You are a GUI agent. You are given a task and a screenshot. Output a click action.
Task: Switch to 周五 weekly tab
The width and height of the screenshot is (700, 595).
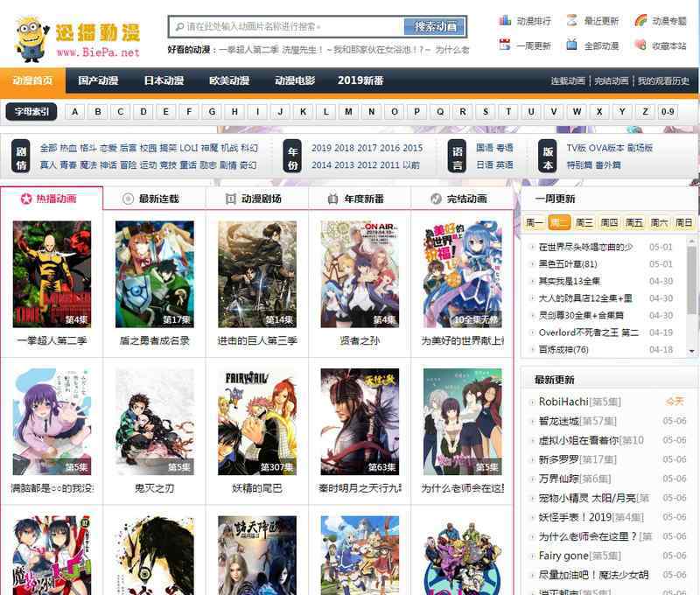[634, 222]
